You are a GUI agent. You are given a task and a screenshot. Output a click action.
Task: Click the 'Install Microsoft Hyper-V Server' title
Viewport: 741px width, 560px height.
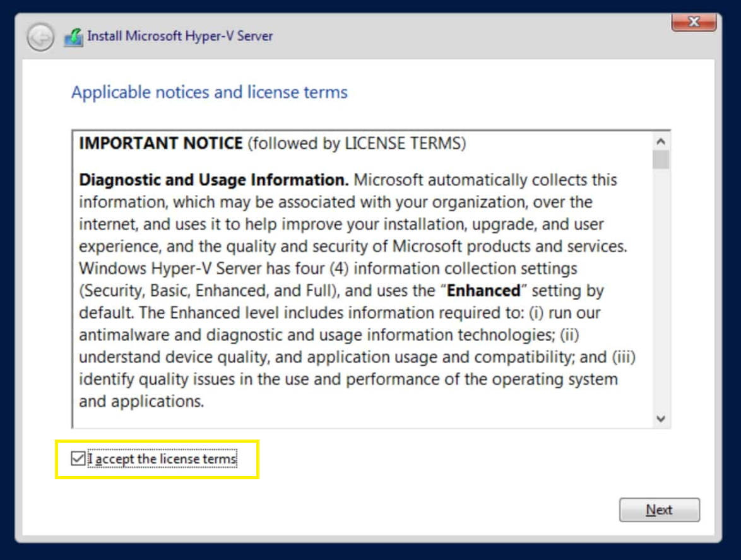coord(180,36)
